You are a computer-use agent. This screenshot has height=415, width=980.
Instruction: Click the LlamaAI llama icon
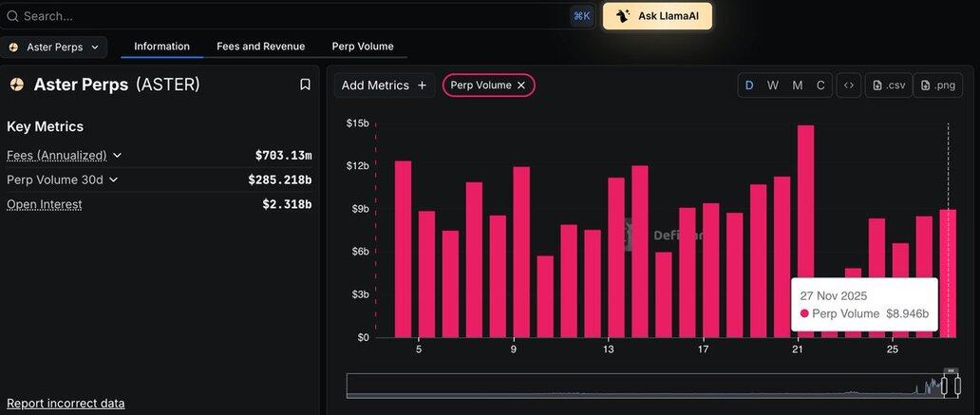point(623,16)
